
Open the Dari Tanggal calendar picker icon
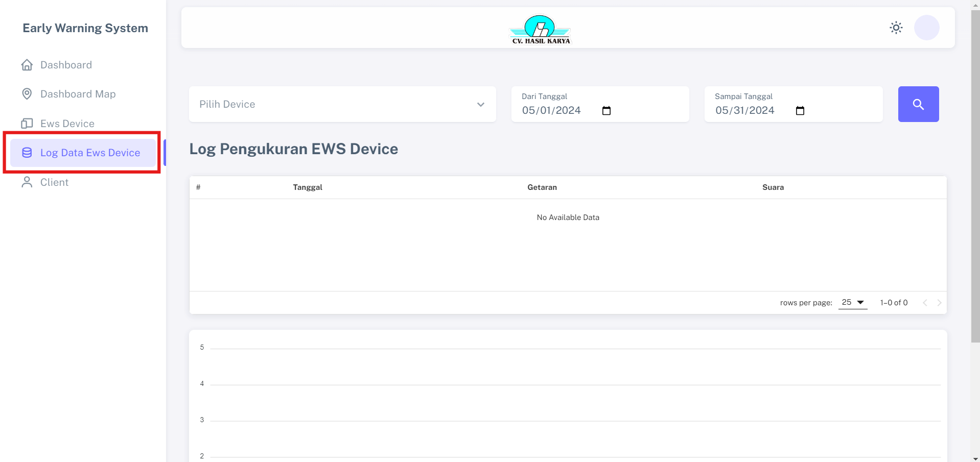point(606,111)
